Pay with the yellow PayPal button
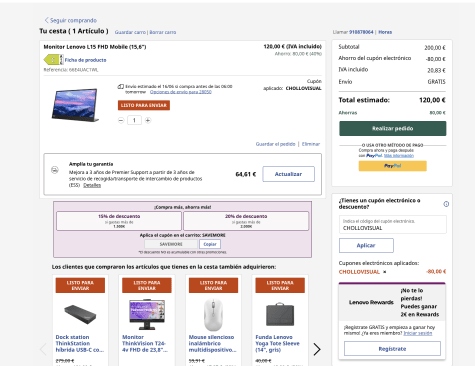475x366 pixels. point(392,166)
